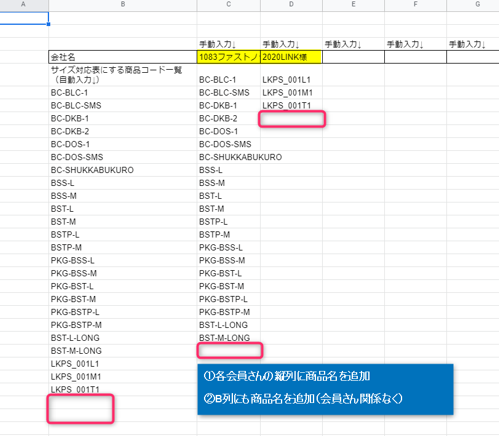The height and width of the screenshot is (436, 499).
Task: Click empty red-outlined cell at bottom of column B
Action: (x=80, y=409)
